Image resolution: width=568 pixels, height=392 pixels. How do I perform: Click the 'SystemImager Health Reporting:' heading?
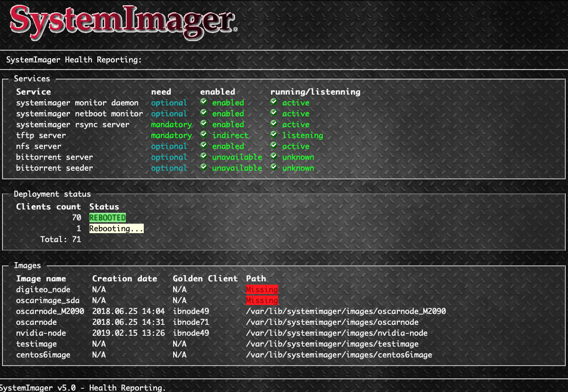74,60
